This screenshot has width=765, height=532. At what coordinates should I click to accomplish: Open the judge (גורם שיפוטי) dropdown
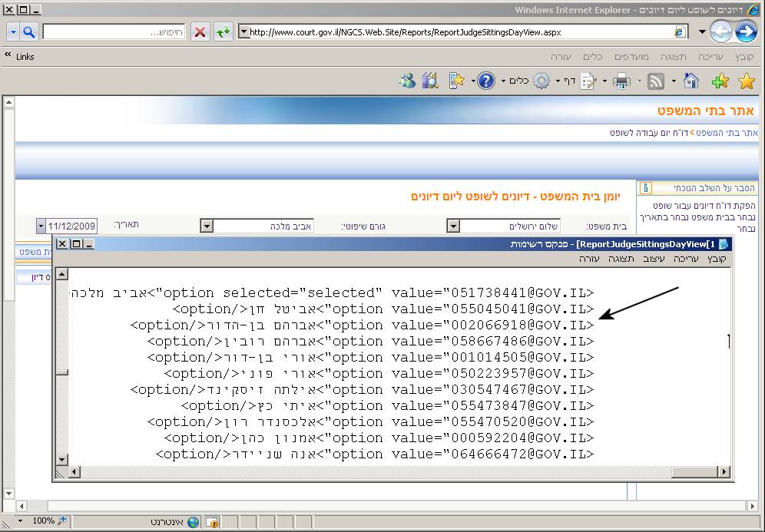206,226
